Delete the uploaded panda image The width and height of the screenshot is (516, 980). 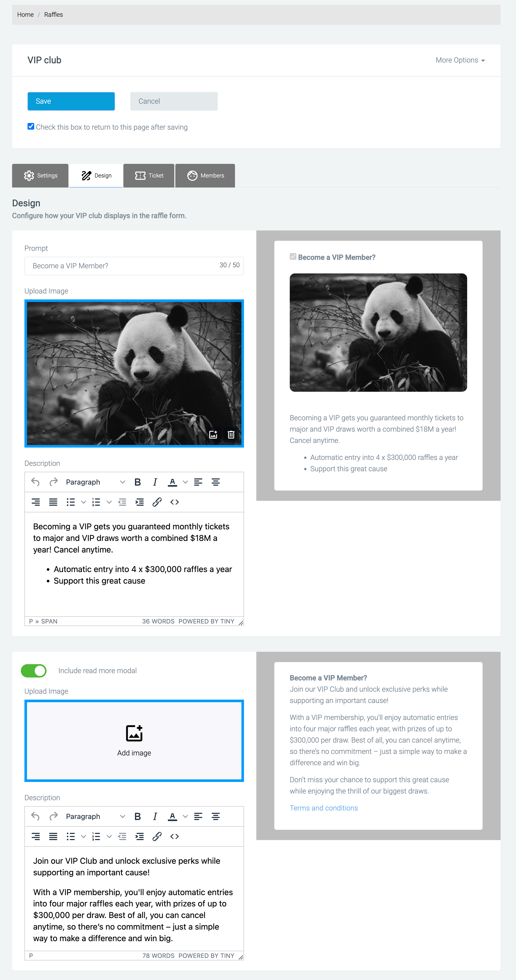[231, 434]
